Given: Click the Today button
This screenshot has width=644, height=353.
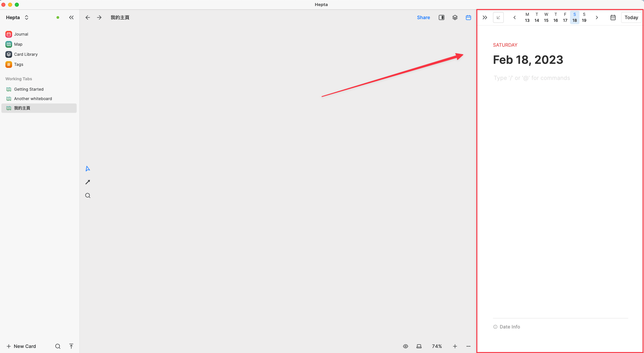Looking at the screenshot, I should point(631,17).
